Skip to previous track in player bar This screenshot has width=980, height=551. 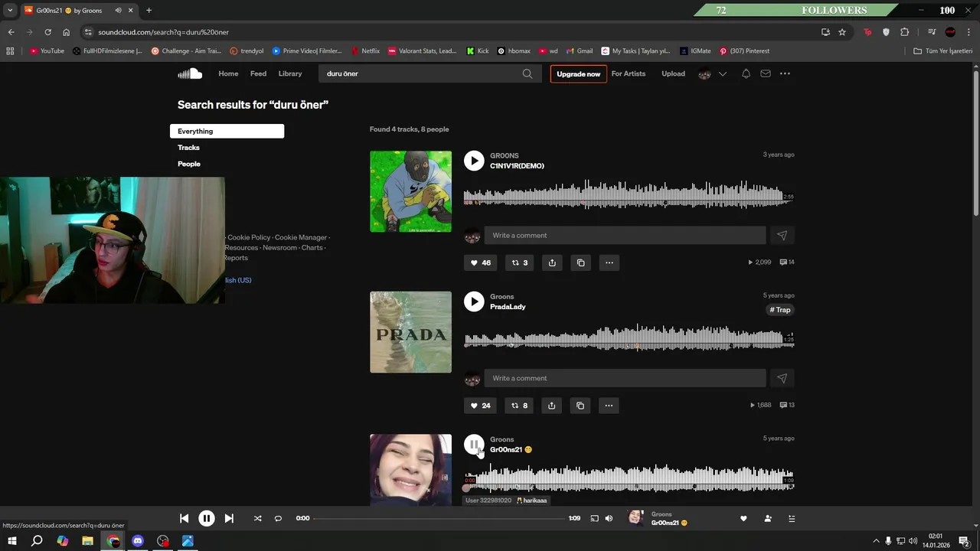click(x=184, y=518)
